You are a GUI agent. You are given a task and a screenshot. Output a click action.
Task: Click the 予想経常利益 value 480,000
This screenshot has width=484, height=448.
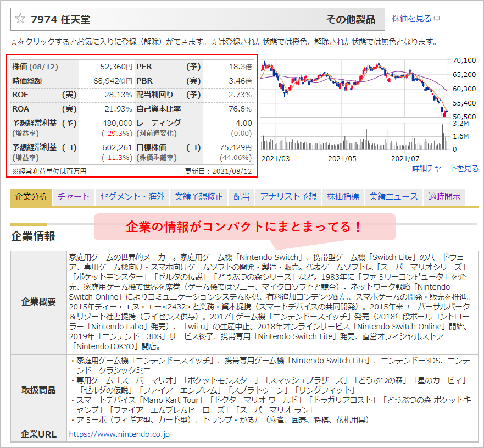[118, 123]
